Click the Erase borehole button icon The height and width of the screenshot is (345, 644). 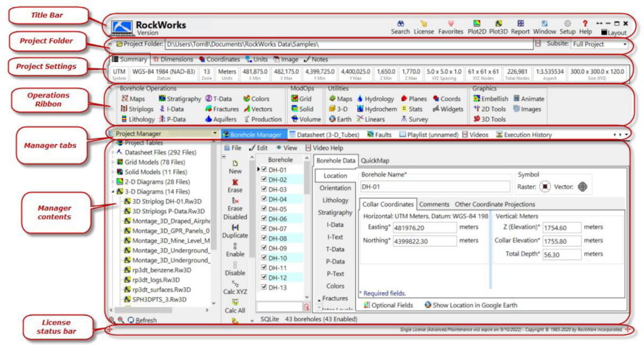(x=235, y=182)
